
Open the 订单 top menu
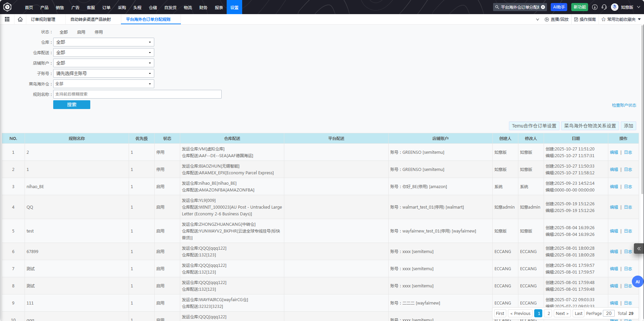pos(106,7)
